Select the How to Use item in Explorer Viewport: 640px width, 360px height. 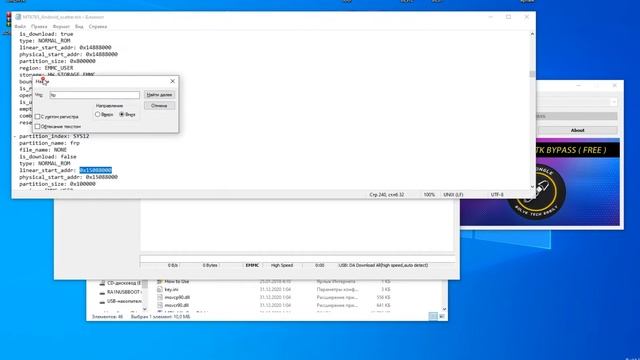coord(177,282)
